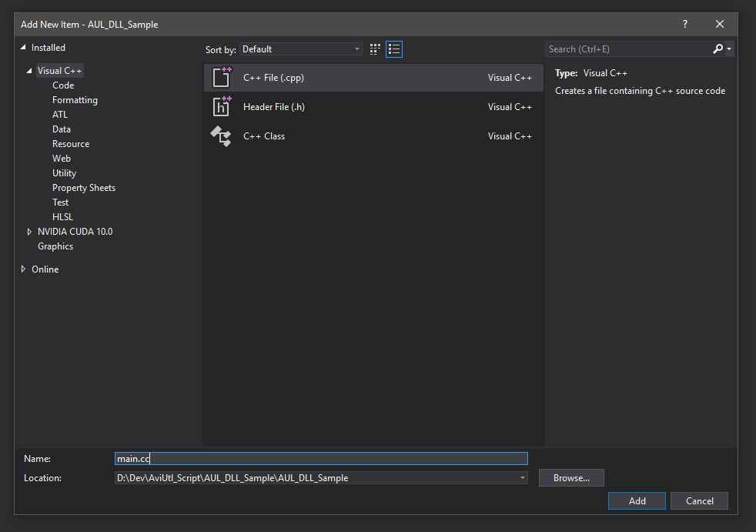Click the search magnifier icon

pos(717,49)
